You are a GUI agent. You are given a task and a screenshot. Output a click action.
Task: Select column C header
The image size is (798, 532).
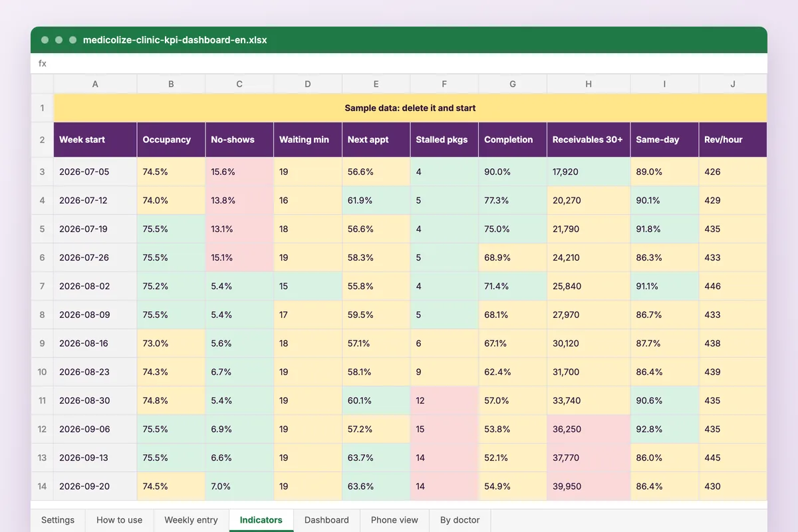tap(239, 84)
